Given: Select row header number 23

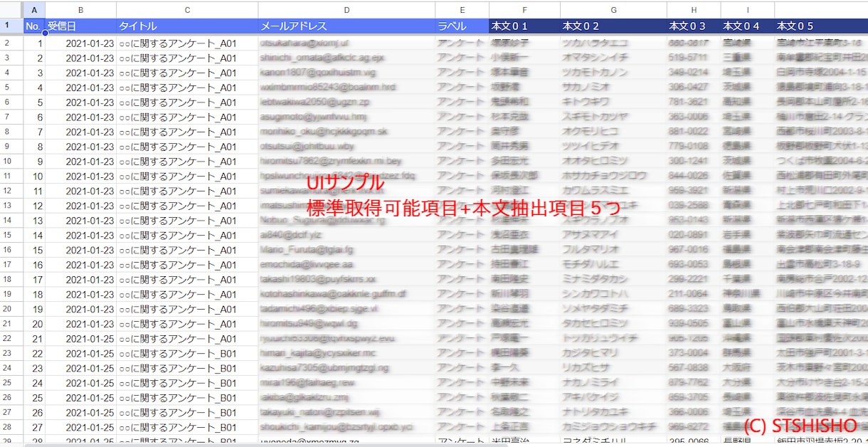Looking at the screenshot, I should click(11, 353).
